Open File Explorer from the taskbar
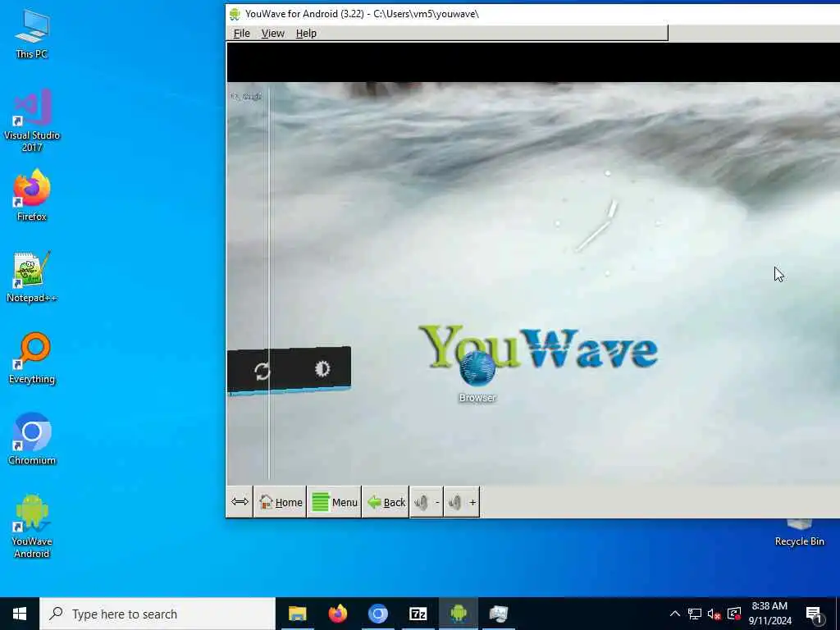 click(x=297, y=614)
